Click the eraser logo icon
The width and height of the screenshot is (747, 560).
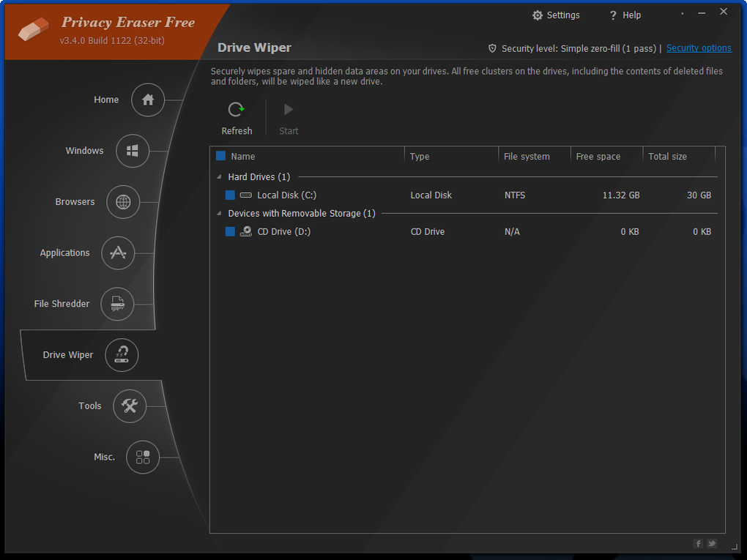34,29
